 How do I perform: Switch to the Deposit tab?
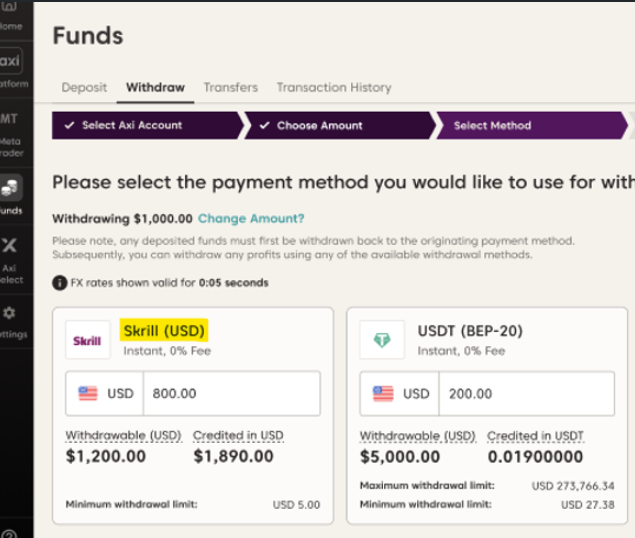click(x=84, y=88)
